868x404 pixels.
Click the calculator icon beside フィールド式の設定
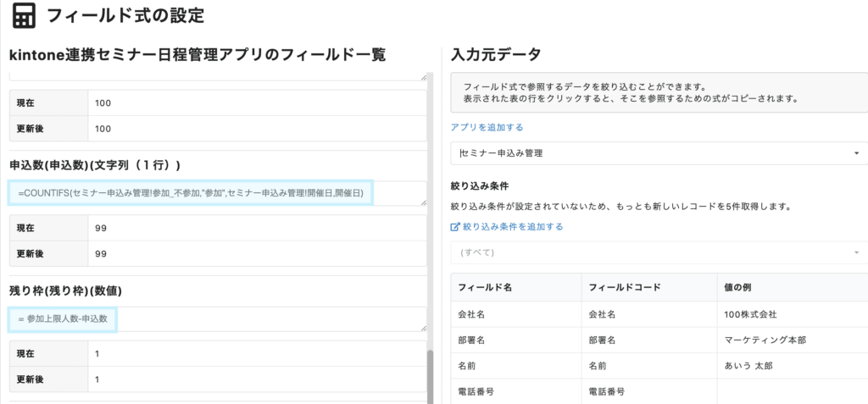(x=23, y=15)
